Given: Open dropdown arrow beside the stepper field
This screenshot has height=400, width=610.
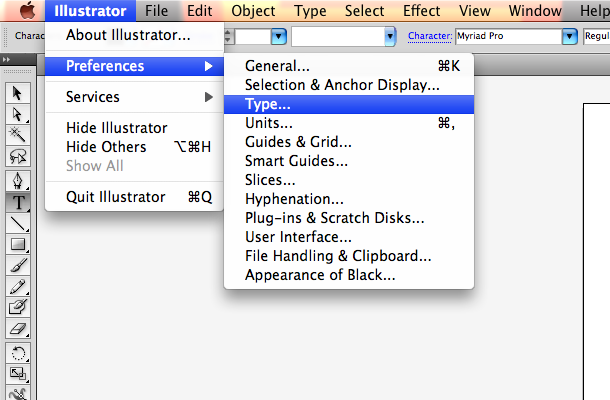Looking at the screenshot, I should [x=279, y=37].
